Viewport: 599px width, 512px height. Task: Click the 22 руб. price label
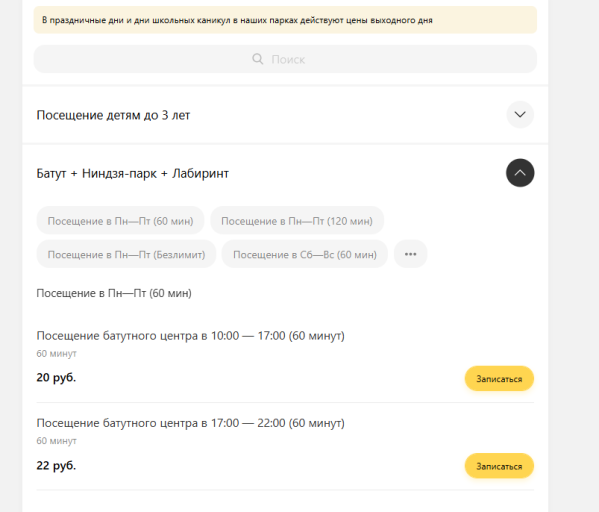click(x=56, y=465)
